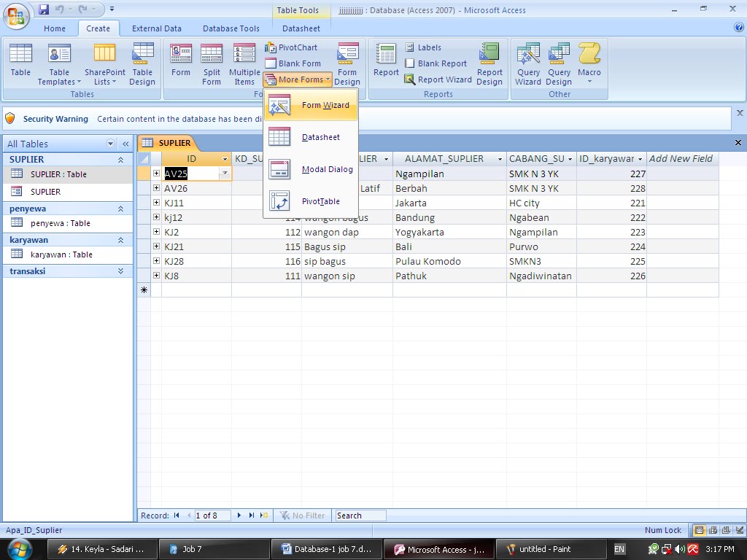Choose Form Wizard from More Forms menu
The image size is (747, 560).
310,105
